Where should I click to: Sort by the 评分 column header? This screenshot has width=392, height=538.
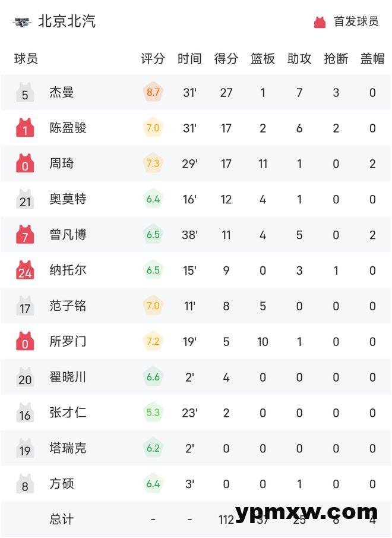[x=153, y=59]
